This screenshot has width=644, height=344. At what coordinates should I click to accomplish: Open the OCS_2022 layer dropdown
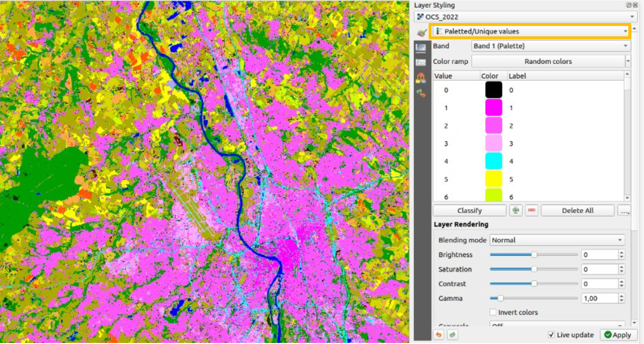[525, 17]
